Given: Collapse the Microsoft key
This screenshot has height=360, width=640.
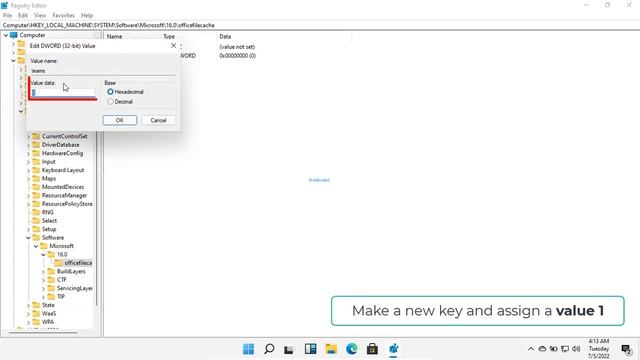Looking at the screenshot, I should point(36,246).
